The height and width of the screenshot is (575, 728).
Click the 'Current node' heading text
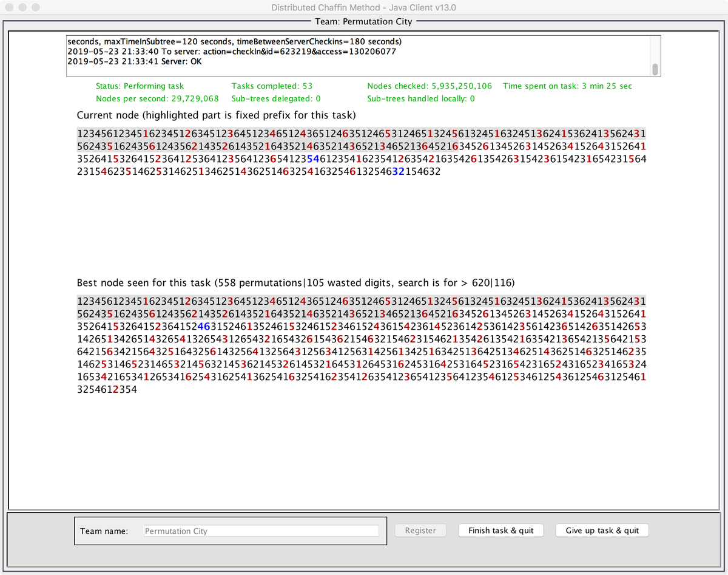pyautogui.click(x=217, y=115)
